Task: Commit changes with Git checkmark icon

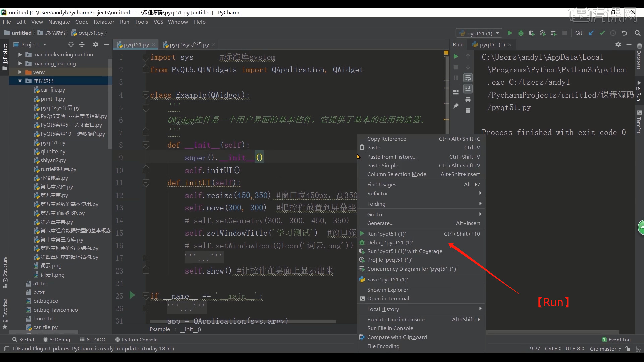Action: [x=602, y=33]
